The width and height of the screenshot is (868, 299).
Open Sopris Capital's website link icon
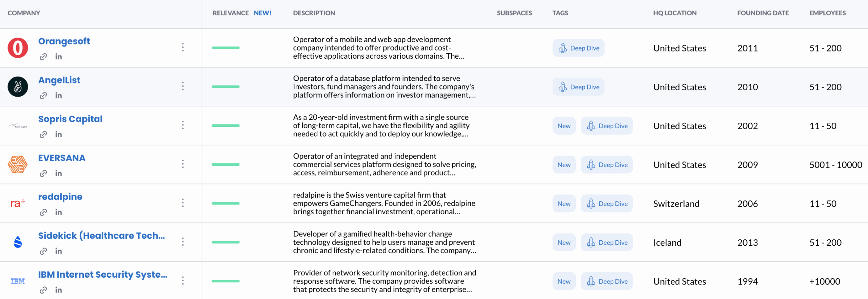[43, 135]
